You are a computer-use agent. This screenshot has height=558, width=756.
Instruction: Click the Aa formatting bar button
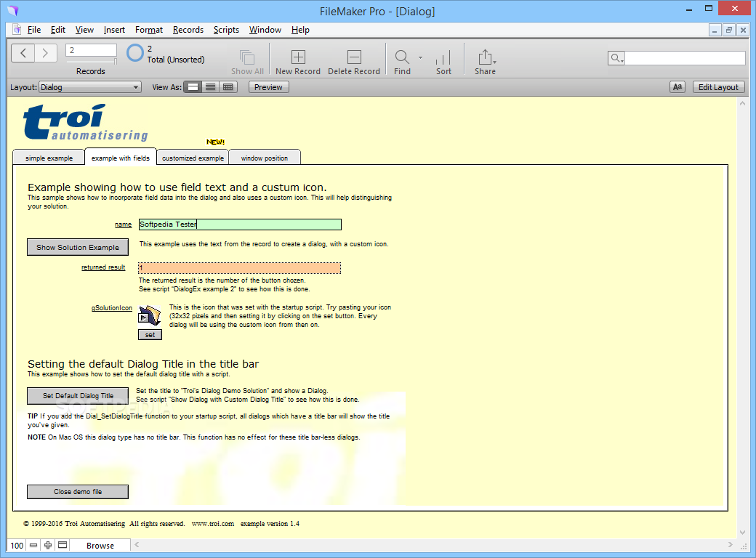677,87
